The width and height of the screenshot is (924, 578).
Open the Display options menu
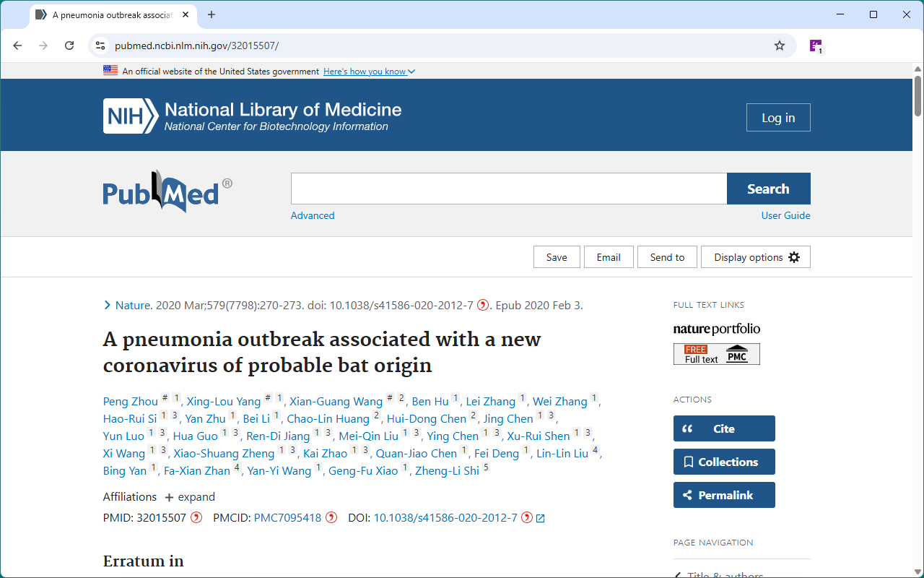(756, 257)
